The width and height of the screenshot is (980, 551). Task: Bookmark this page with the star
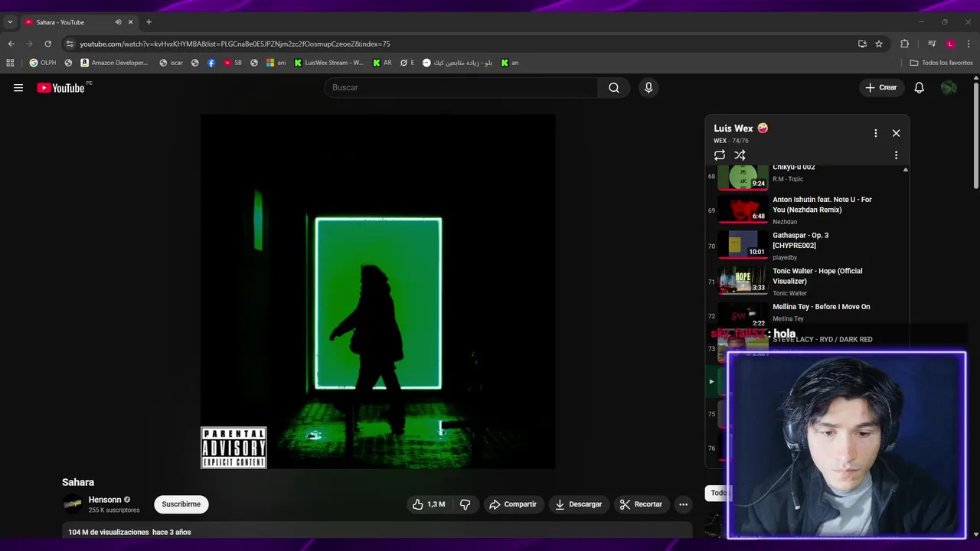879,44
